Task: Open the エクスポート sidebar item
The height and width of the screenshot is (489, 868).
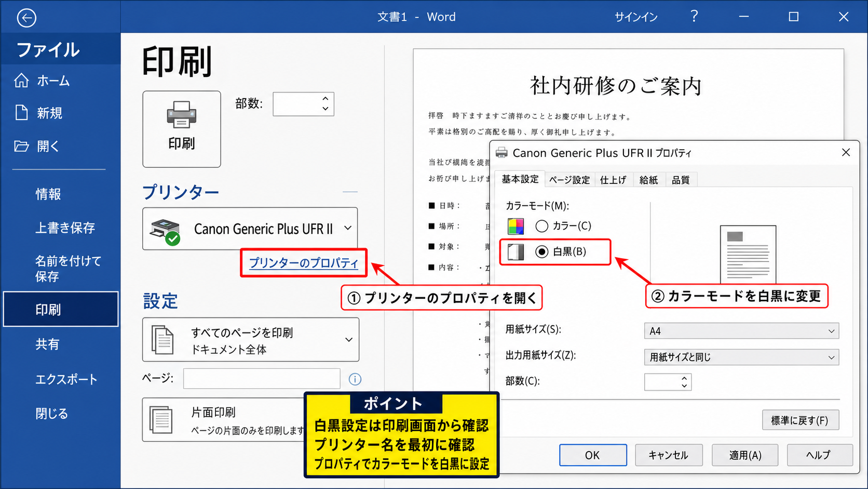Action: (66, 379)
